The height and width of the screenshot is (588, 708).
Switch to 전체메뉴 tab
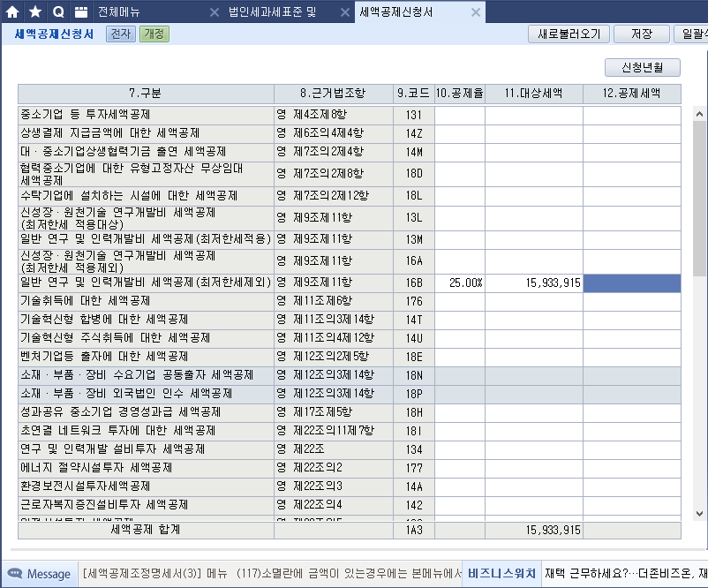(x=119, y=11)
